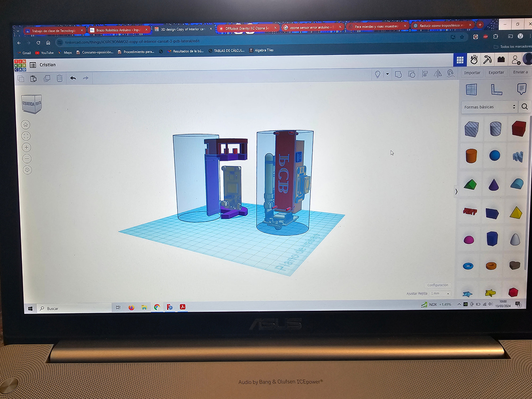Zoom in with the plus button
Image resolution: width=532 pixels, height=399 pixels.
(27, 147)
